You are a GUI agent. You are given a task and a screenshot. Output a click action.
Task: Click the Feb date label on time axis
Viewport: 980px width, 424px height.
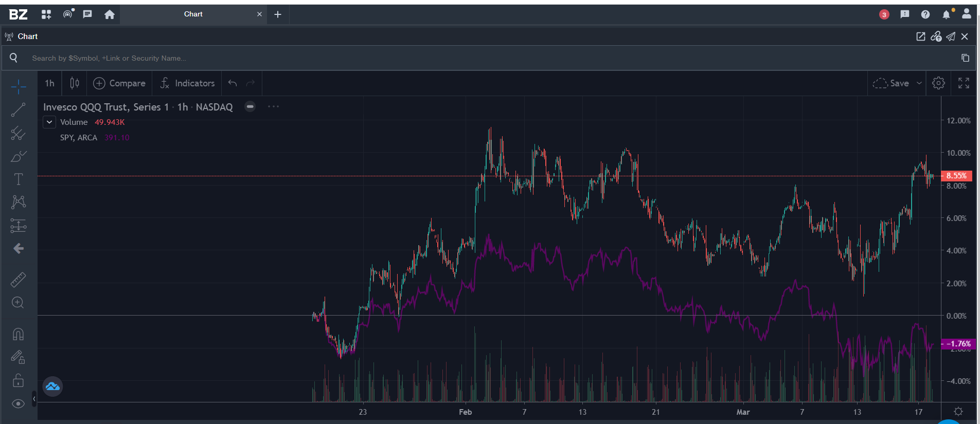466,412
